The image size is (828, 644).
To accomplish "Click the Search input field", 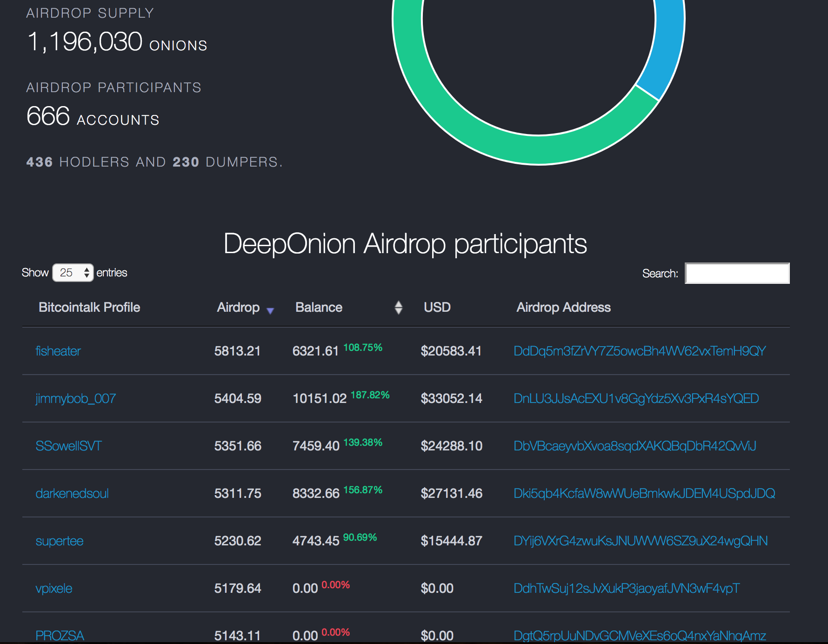I will [x=737, y=273].
